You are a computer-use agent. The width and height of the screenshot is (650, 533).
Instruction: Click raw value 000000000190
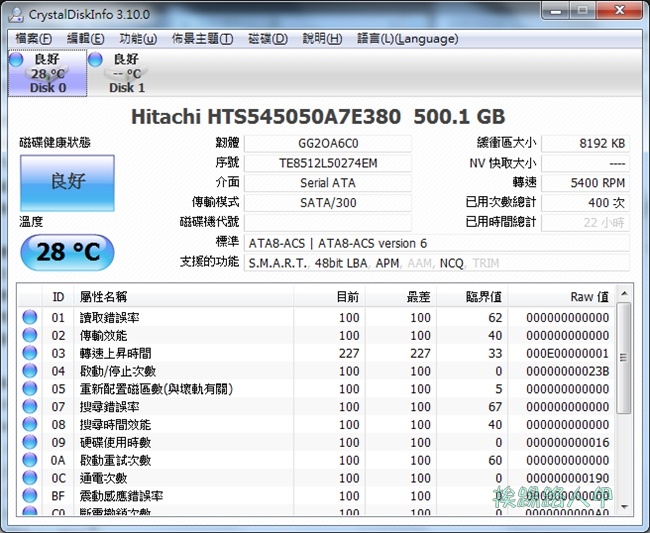(x=568, y=478)
